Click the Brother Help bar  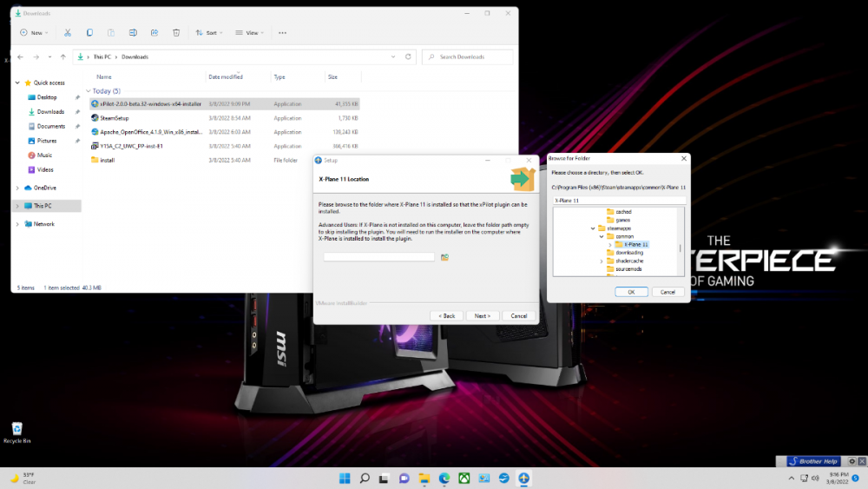tap(814, 460)
